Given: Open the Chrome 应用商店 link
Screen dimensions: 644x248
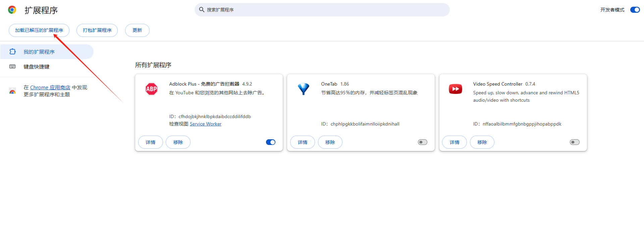Looking at the screenshot, I should tap(50, 88).
